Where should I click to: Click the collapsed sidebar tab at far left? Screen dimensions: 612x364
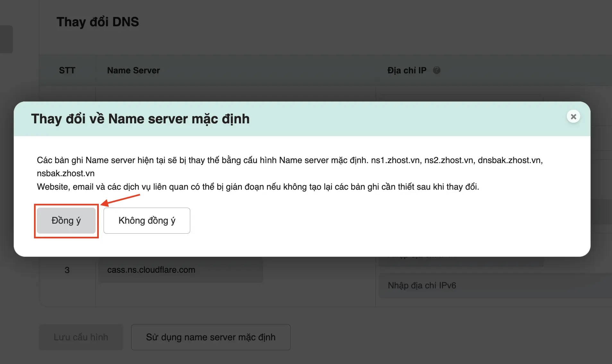(6, 39)
